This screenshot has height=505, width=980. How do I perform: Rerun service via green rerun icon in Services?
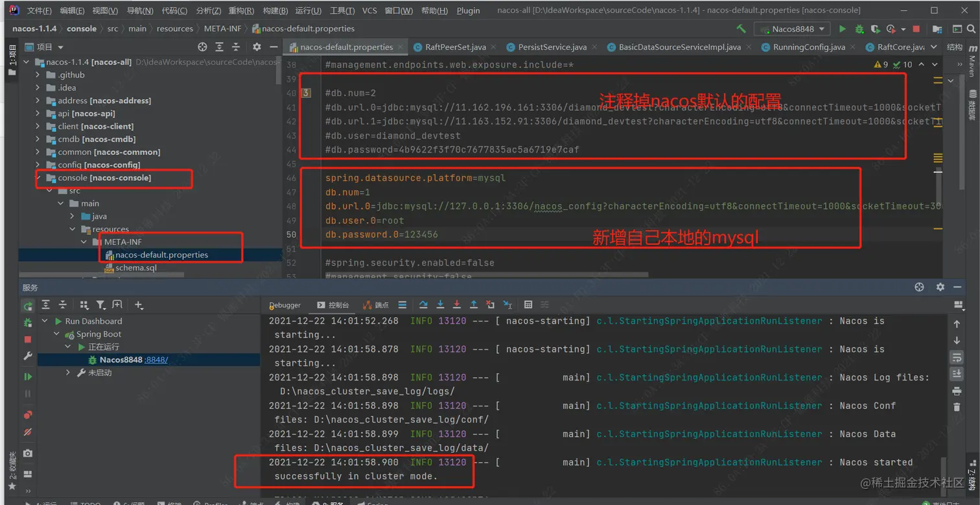click(x=28, y=305)
